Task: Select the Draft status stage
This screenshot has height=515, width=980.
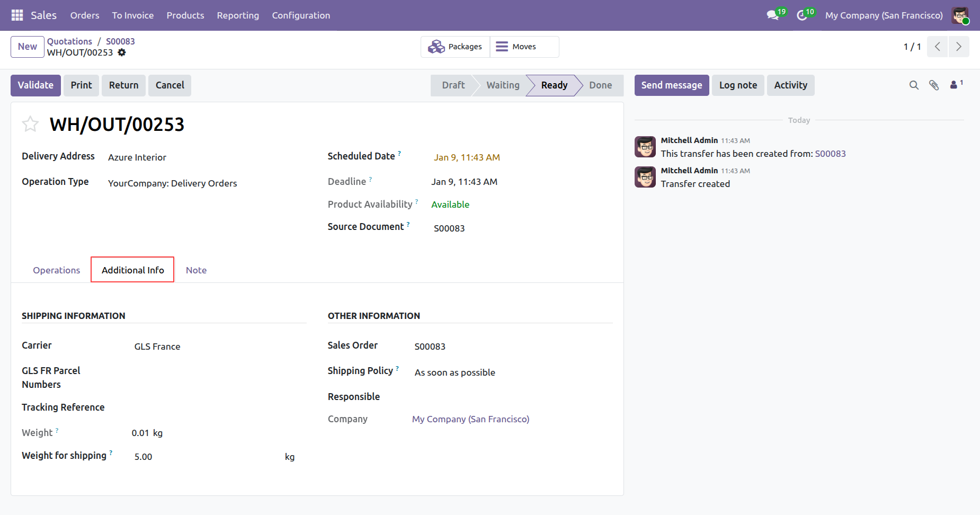Action: pyautogui.click(x=453, y=85)
